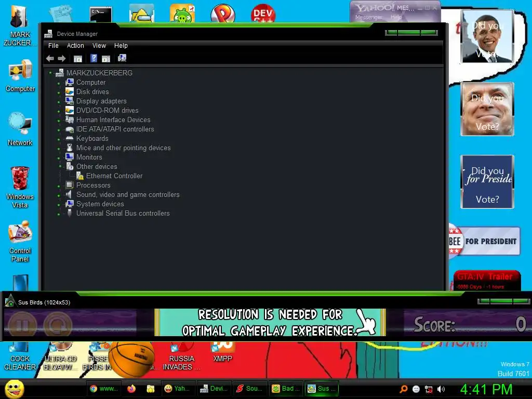
Task: Click the McCain Did you Vote gadget
Action: [x=487, y=109]
